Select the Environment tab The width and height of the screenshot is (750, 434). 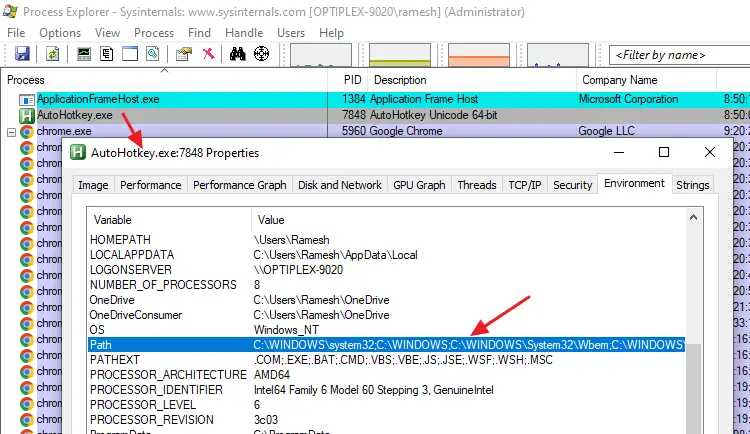click(634, 183)
